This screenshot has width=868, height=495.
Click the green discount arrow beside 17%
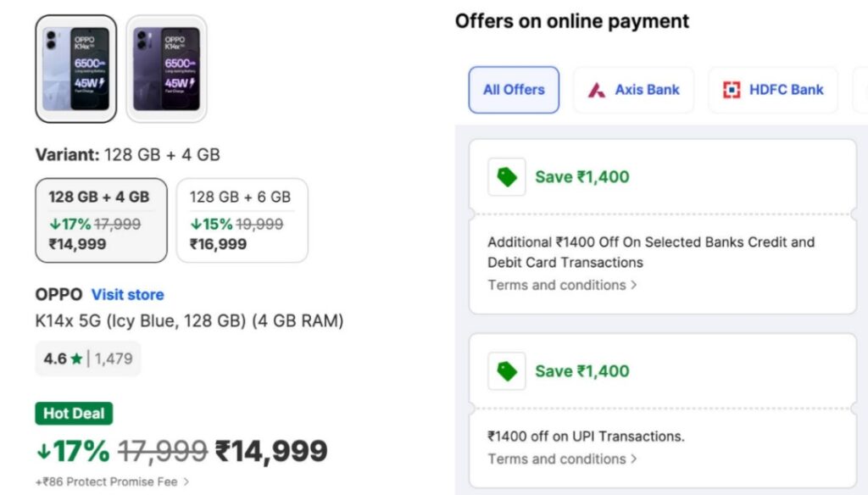click(42, 452)
